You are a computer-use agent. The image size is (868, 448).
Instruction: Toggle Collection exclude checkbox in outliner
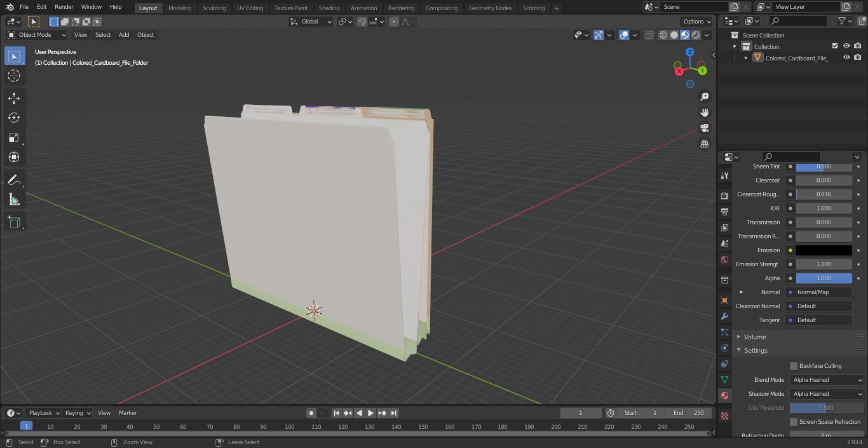(x=835, y=46)
